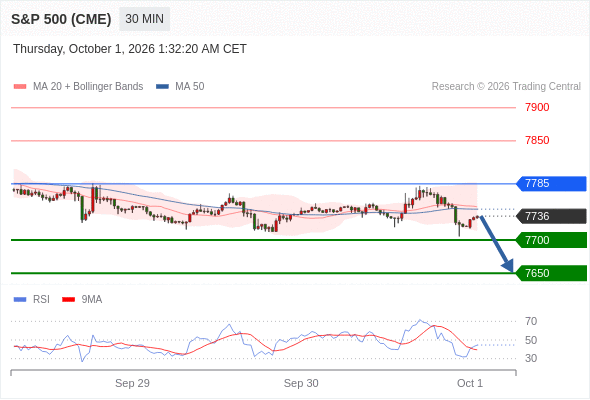590x400 pixels.
Task: Click the RSI legend label
Action: (x=41, y=300)
